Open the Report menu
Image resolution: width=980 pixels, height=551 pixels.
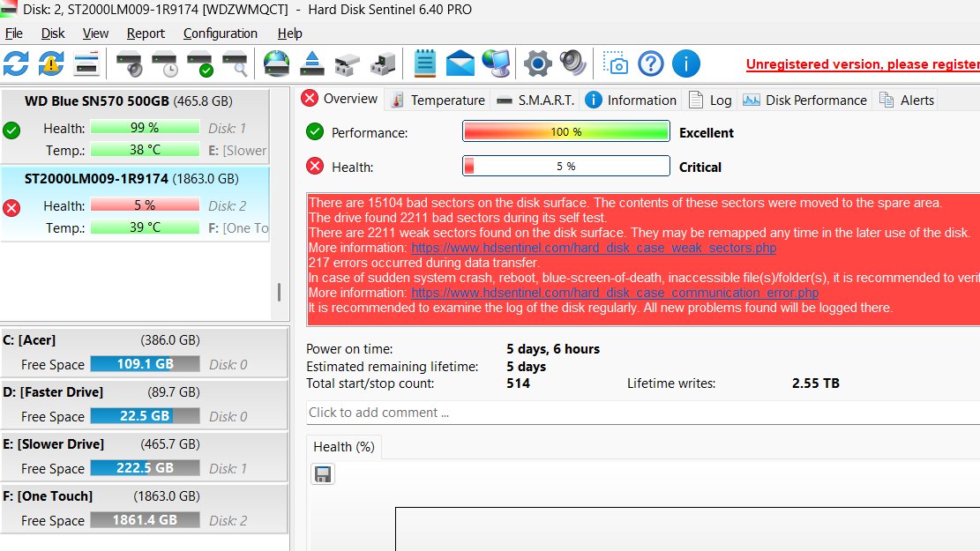click(146, 34)
